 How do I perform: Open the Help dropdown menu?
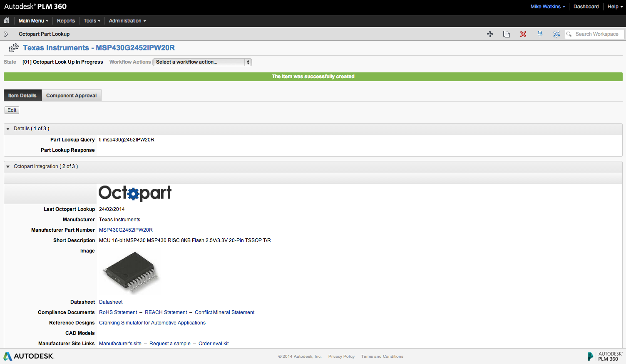615,7
